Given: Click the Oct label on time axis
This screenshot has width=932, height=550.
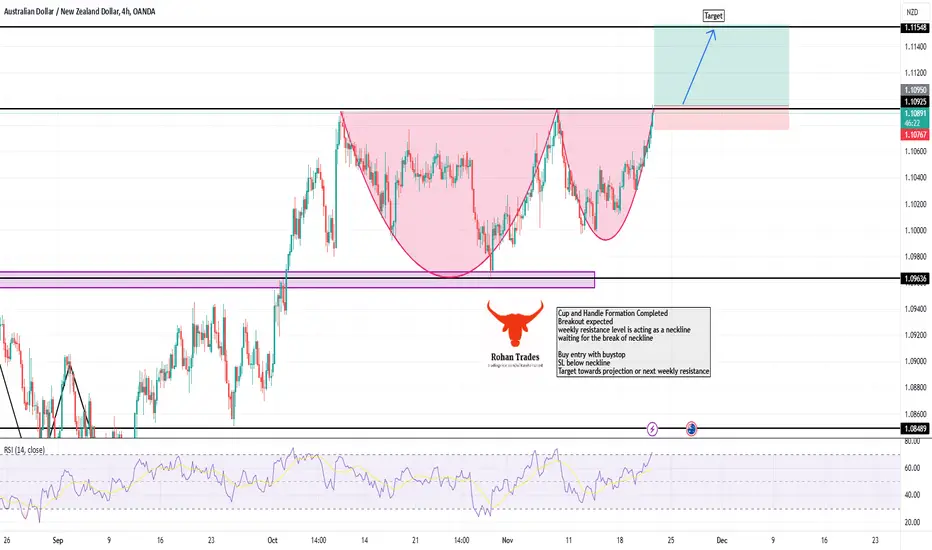Looking at the screenshot, I should click(272, 540).
